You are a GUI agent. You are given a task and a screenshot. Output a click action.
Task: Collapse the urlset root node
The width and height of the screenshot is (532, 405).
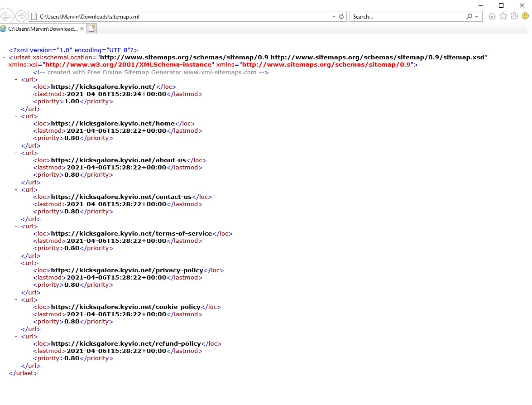pos(4,58)
